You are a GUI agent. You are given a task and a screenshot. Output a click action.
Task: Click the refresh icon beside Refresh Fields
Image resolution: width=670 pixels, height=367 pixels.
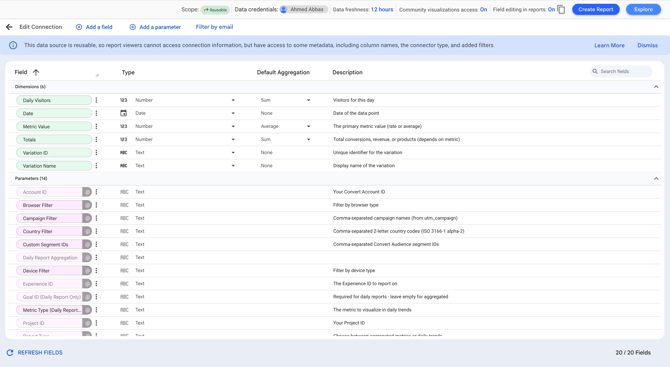[10, 352]
